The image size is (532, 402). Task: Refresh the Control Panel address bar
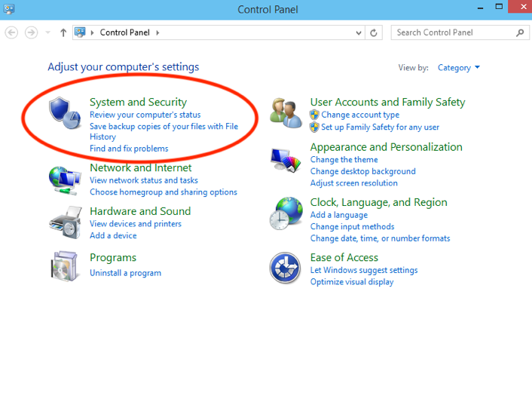tap(375, 32)
